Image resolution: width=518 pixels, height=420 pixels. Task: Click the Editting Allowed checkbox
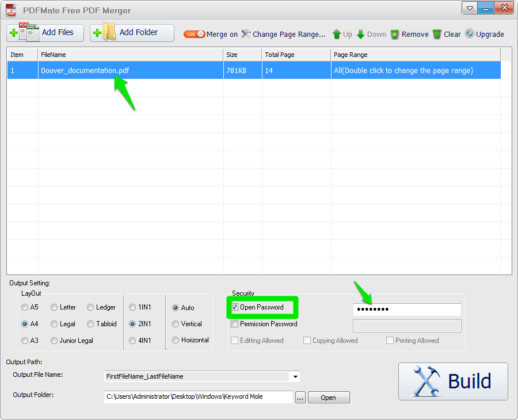[235, 341]
